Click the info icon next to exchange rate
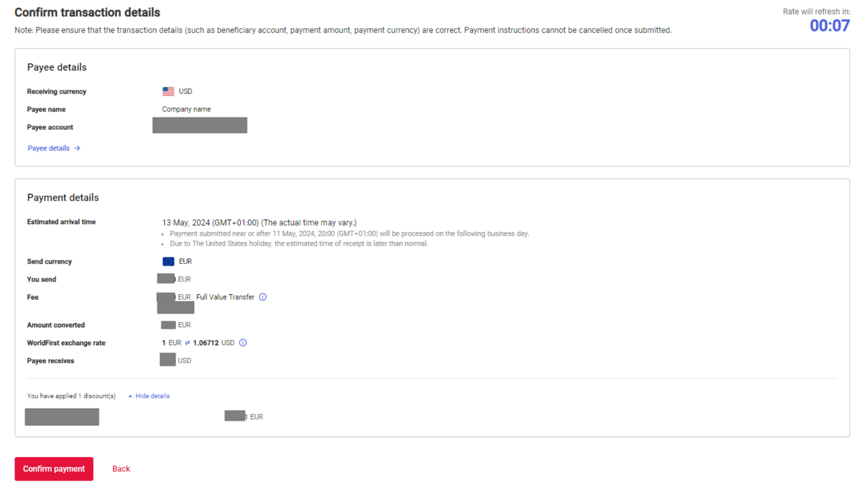 (x=243, y=343)
